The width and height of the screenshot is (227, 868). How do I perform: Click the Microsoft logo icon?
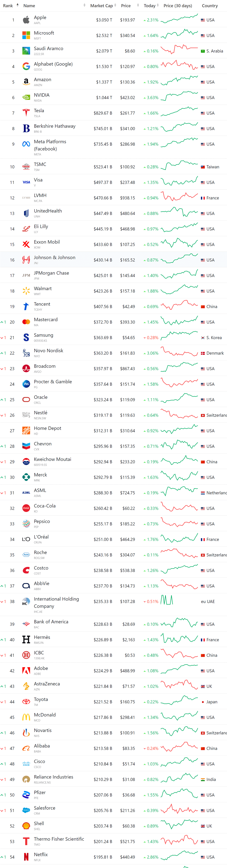tap(26, 35)
